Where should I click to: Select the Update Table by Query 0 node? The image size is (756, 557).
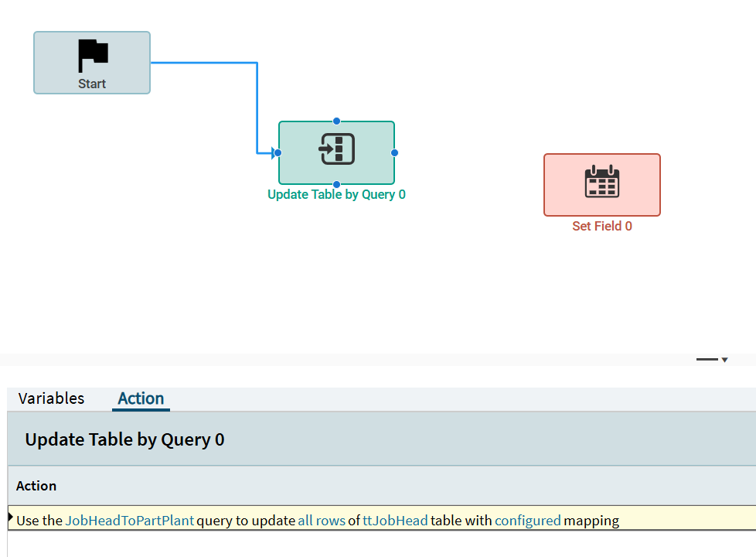pyautogui.click(x=336, y=152)
